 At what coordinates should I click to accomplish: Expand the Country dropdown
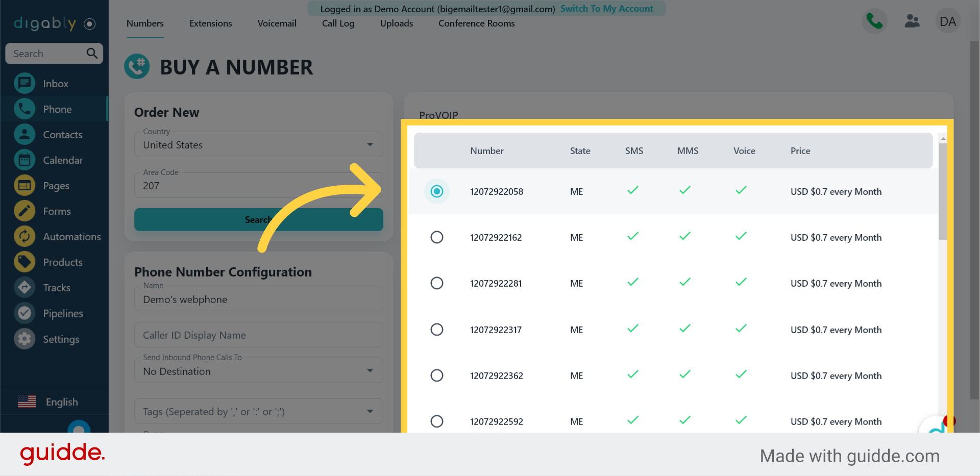coord(370,145)
